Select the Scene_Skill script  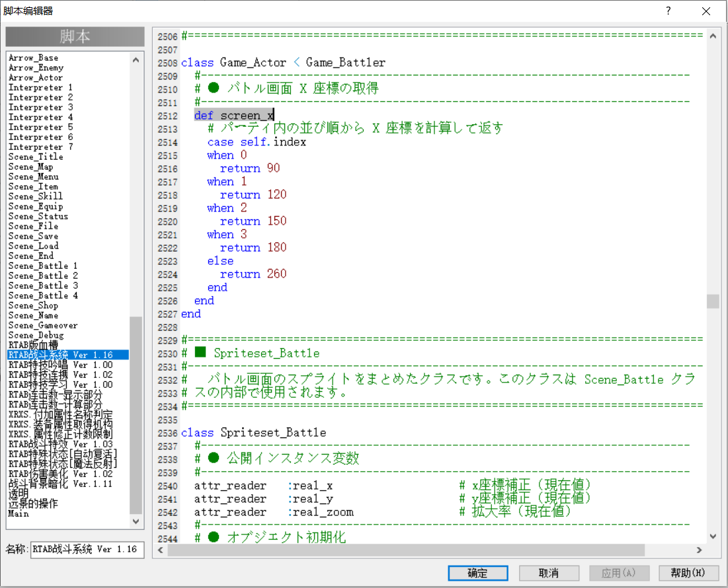(68, 197)
